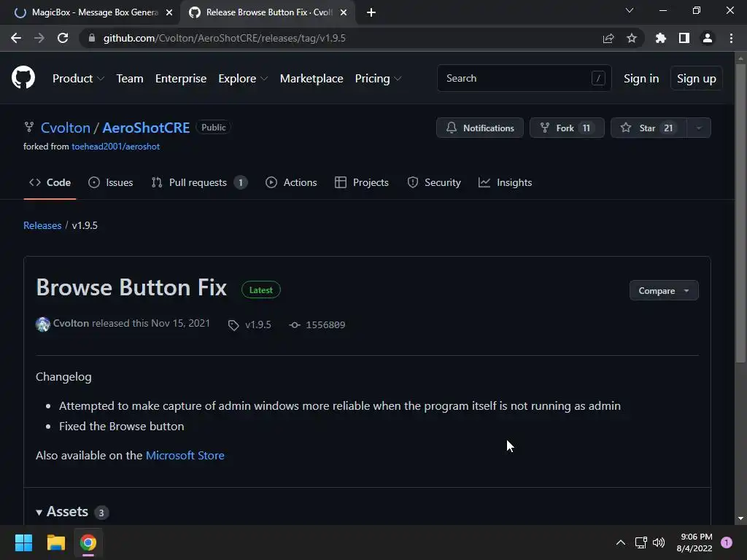
Task: Open the Marketplace page
Action: [x=311, y=79]
